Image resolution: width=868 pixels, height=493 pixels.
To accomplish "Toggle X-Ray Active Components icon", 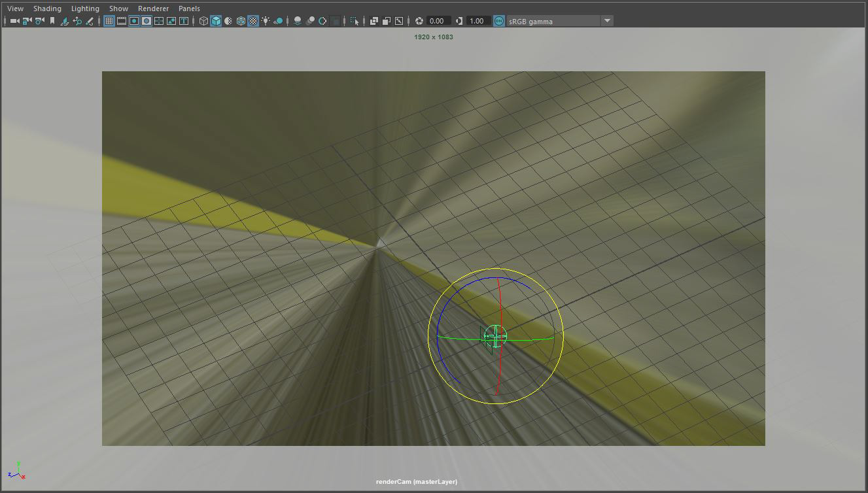I will 387,21.
